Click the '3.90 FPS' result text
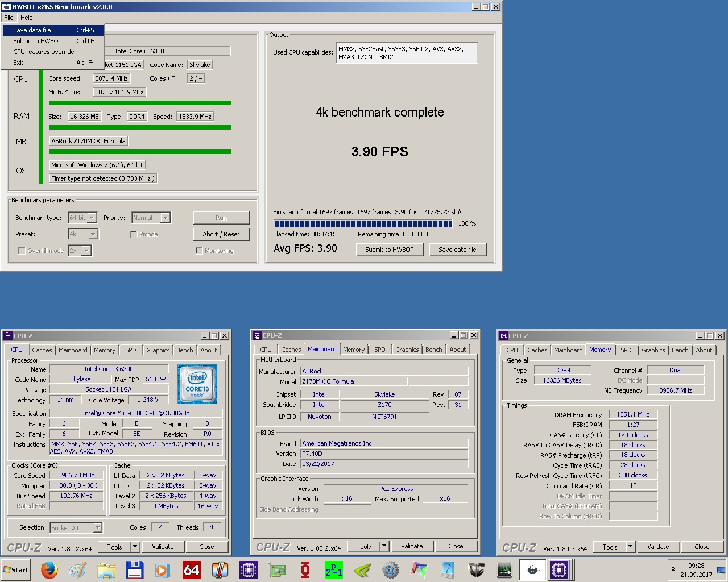Image resolution: width=728 pixels, height=582 pixels. coord(380,152)
